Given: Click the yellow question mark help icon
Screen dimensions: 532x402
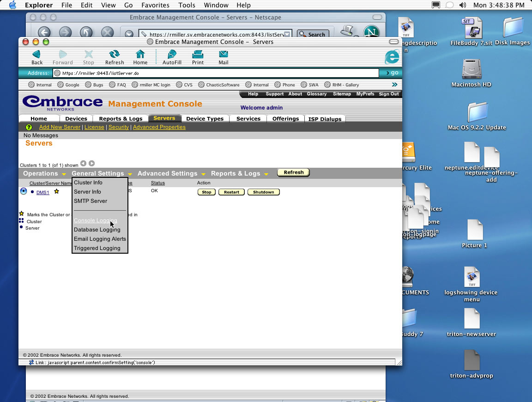Looking at the screenshot, I should [29, 127].
